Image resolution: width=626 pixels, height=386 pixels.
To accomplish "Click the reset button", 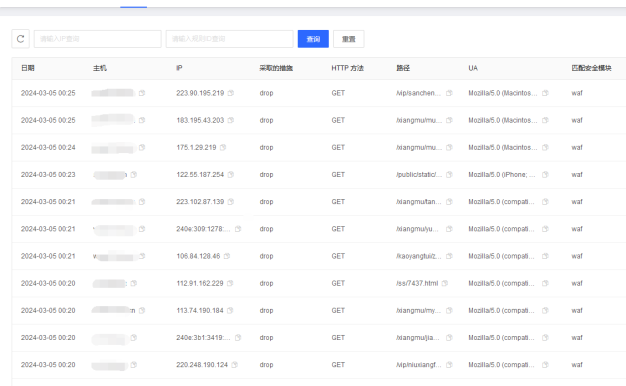I will click(349, 39).
